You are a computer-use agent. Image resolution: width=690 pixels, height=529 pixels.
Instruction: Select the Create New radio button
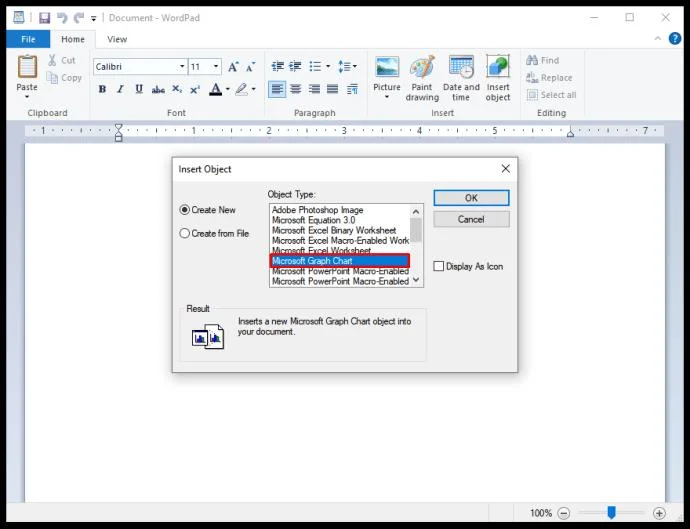[184, 210]
